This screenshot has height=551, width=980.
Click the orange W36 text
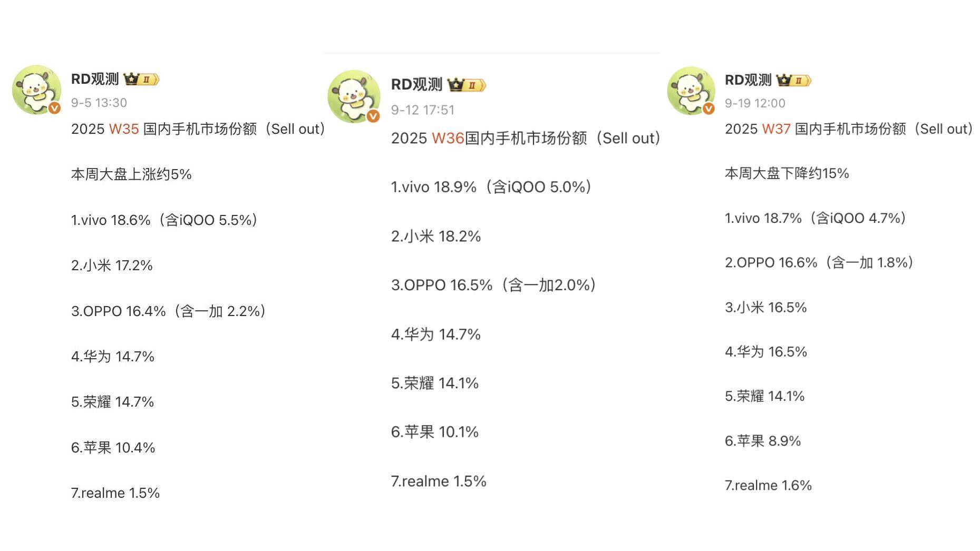click(448, 138)
